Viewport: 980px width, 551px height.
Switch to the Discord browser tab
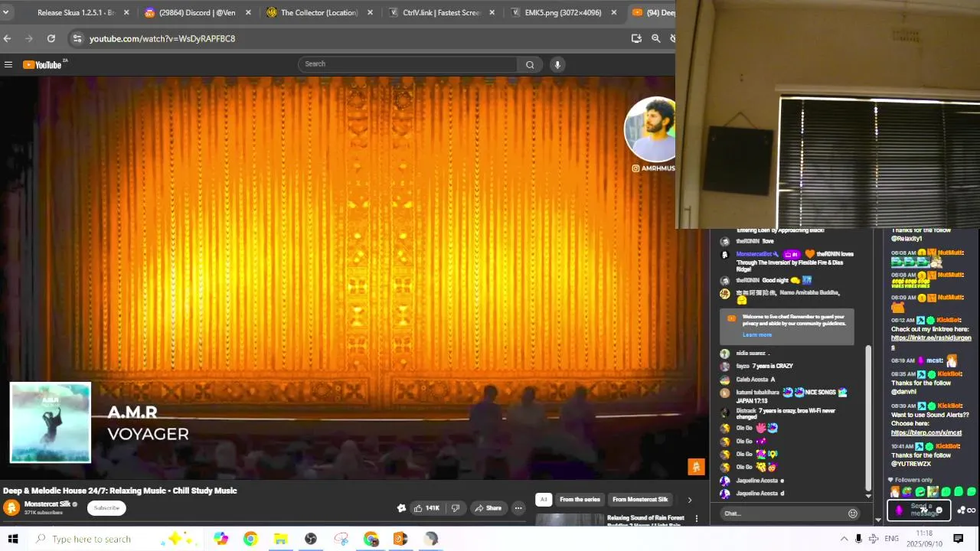(196, 12)
